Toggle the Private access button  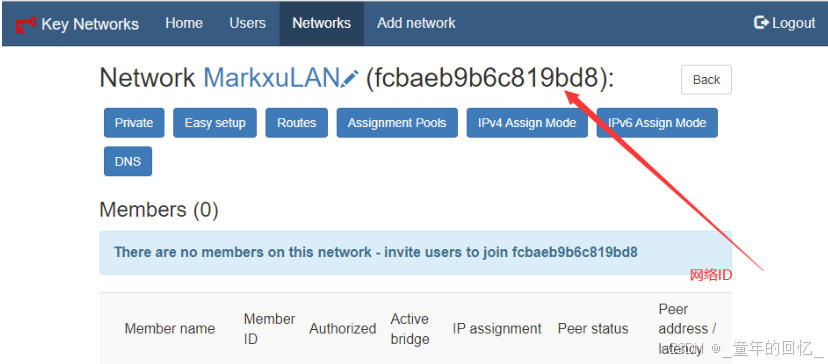pos(134,123)
